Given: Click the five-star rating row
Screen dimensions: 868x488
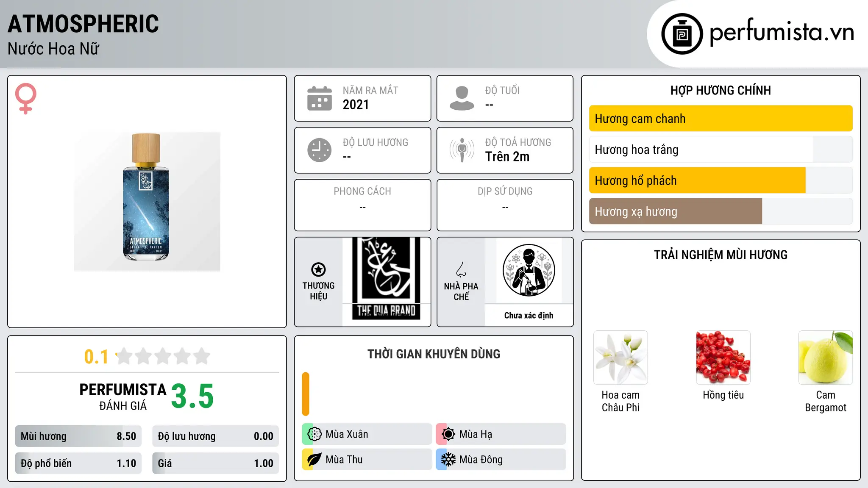Looking at the screenshot, I should [163, 356].
